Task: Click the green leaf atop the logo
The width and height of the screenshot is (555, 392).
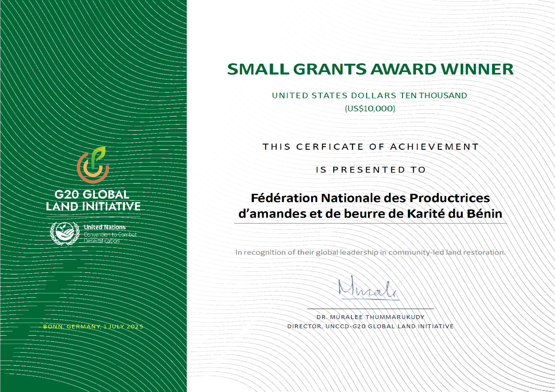Action: click(99, 154)
